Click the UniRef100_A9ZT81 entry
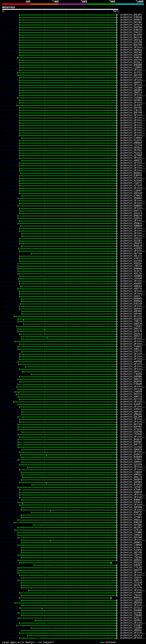The height and width of the screenshot is (644, 146). (131, 60)
